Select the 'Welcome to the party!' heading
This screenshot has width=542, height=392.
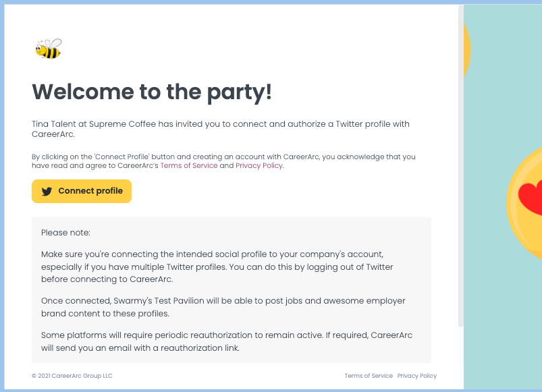coord(152,92)
